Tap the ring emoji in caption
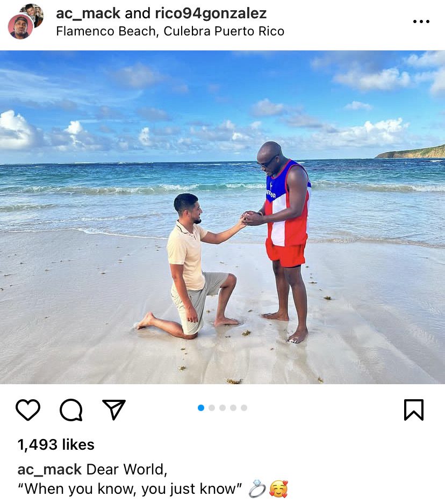Viewport: 445px width, 504px height. [x=257, y=488]
